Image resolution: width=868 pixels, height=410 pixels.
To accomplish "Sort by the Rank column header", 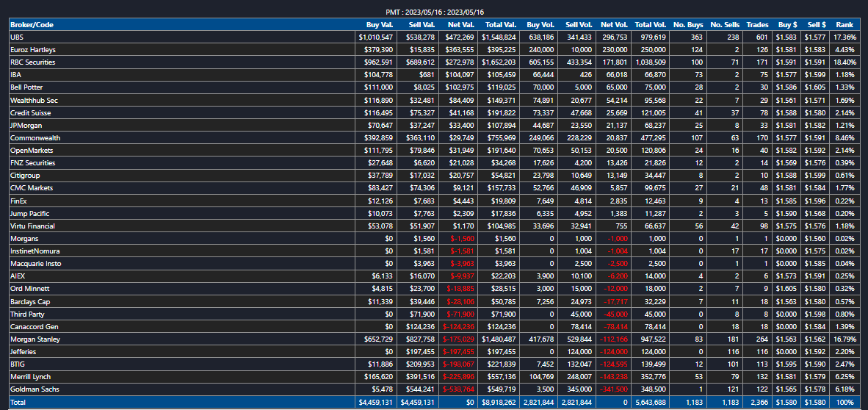I will click(x=845, y=24).
